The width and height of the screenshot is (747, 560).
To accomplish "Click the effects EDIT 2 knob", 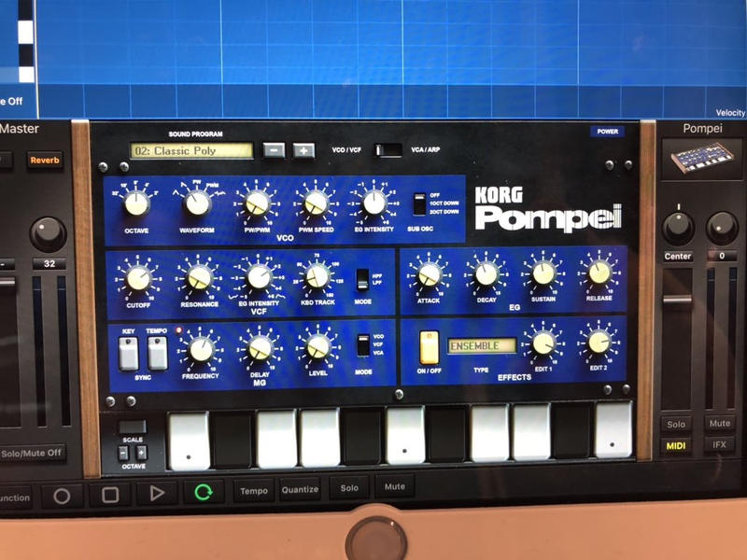I will pos(599,343).
